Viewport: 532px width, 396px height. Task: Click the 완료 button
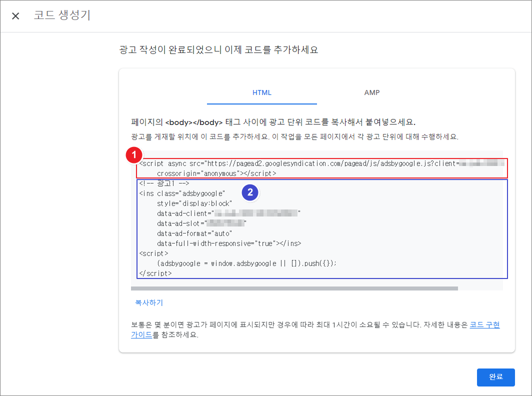pos(495,377)
